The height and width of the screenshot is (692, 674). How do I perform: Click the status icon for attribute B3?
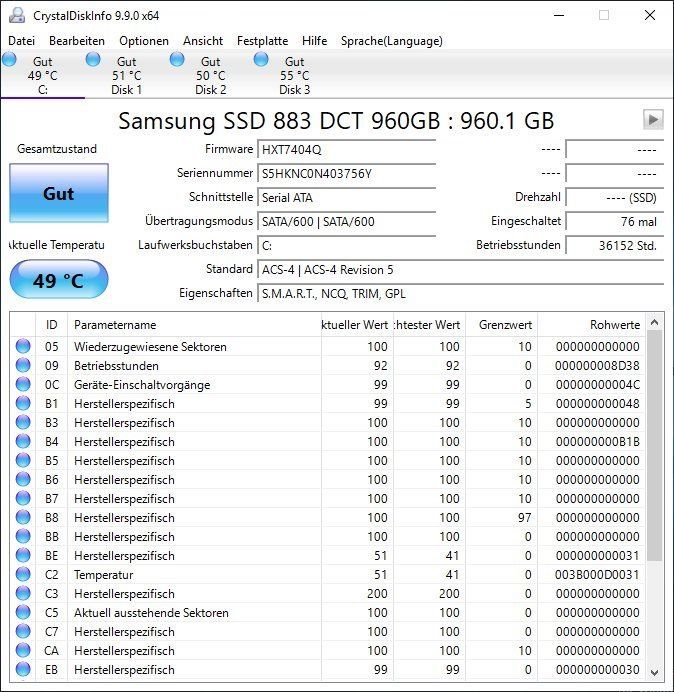tap(23, 422)
